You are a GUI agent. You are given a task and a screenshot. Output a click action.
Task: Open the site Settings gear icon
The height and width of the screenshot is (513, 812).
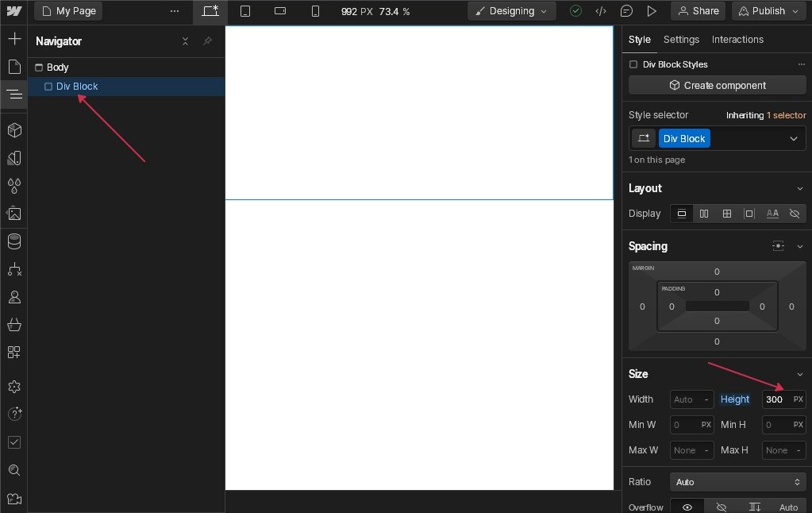13,387
